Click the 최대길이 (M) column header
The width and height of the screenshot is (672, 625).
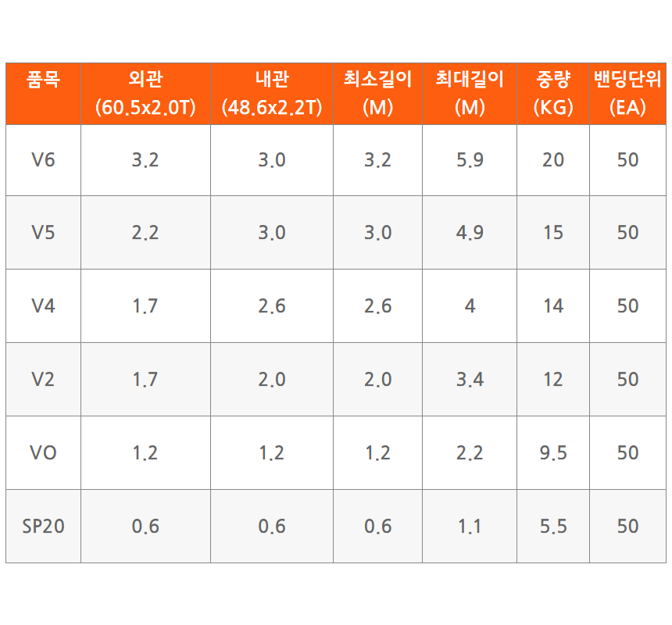[x=470, y=94]
